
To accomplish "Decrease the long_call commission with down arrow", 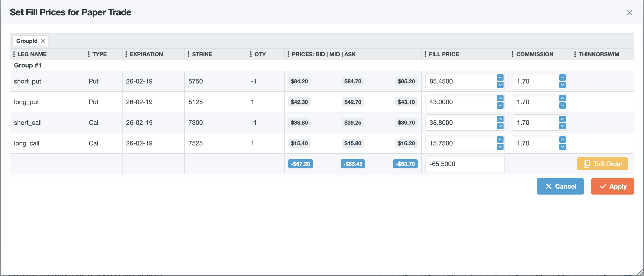I will coord(562,147).
